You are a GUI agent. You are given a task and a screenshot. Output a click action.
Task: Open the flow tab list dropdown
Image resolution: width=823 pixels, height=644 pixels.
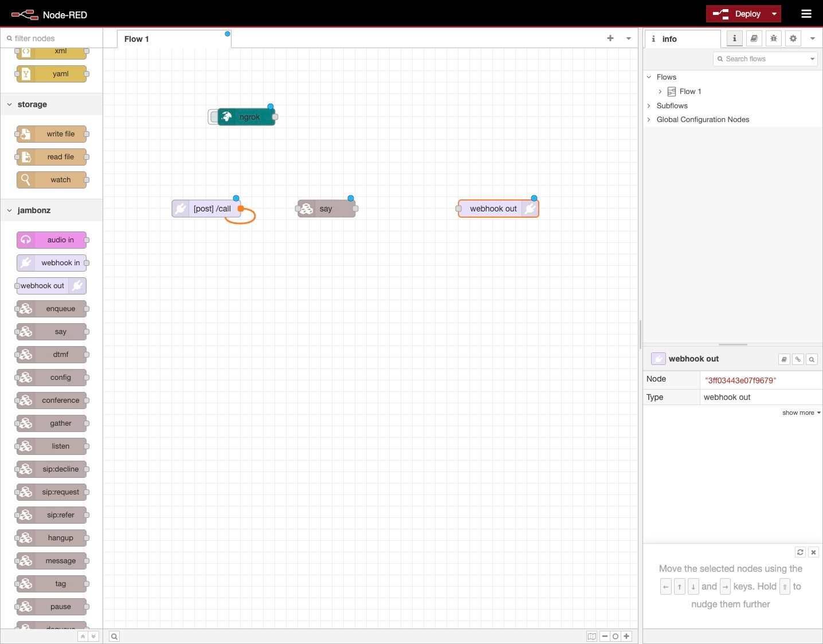[629, 38]
